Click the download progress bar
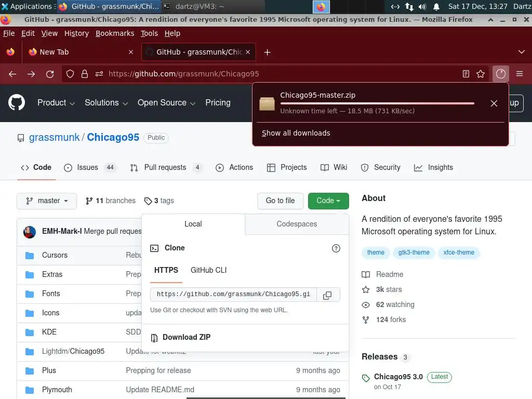Screen dimensions: 532x399 (377, 103)
